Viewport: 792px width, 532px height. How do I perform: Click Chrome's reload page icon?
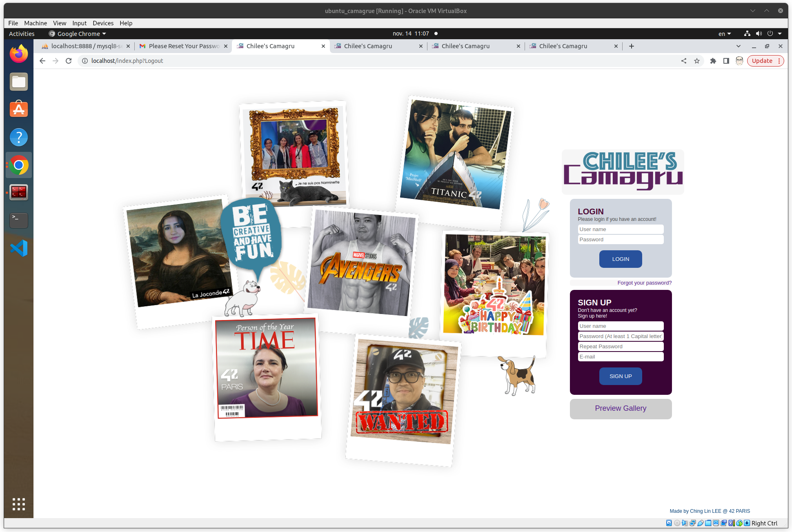[x=69, y=61]
